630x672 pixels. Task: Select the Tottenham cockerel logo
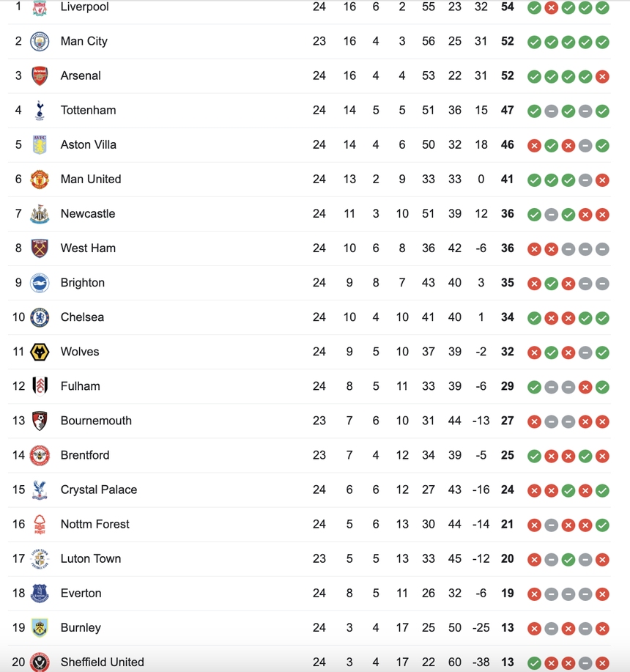[40, 111]
